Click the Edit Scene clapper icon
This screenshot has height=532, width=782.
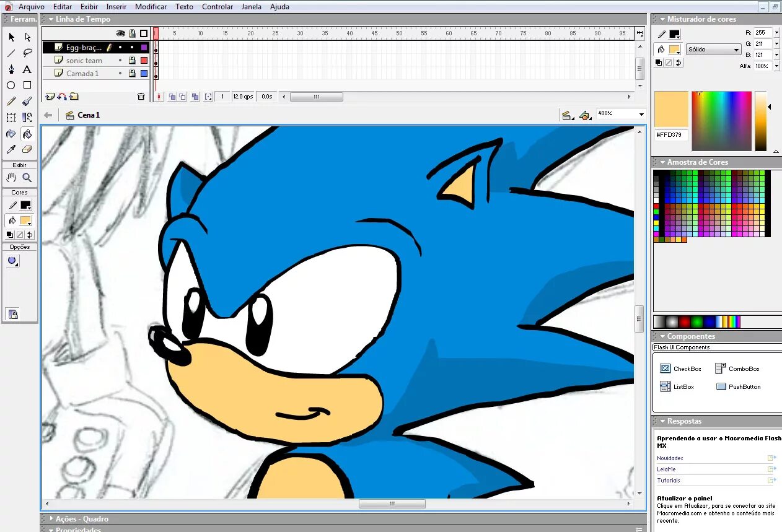click(x=567, y=115)
